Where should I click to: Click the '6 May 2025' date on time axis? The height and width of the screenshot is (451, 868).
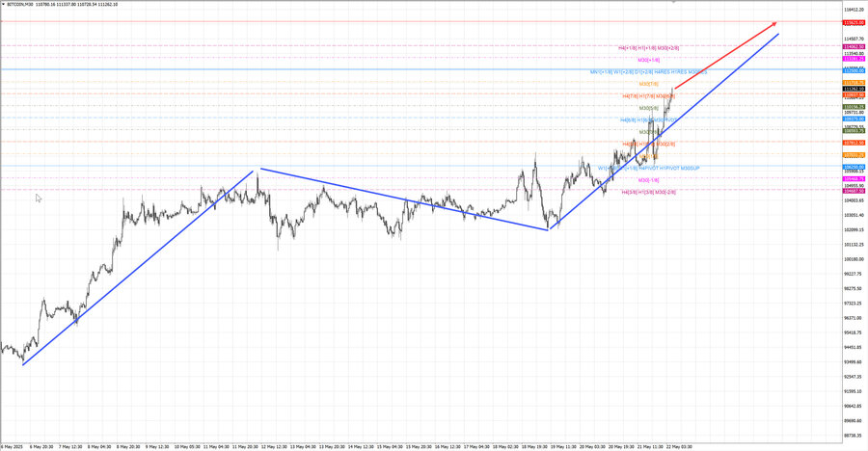[x=14, y=447]
